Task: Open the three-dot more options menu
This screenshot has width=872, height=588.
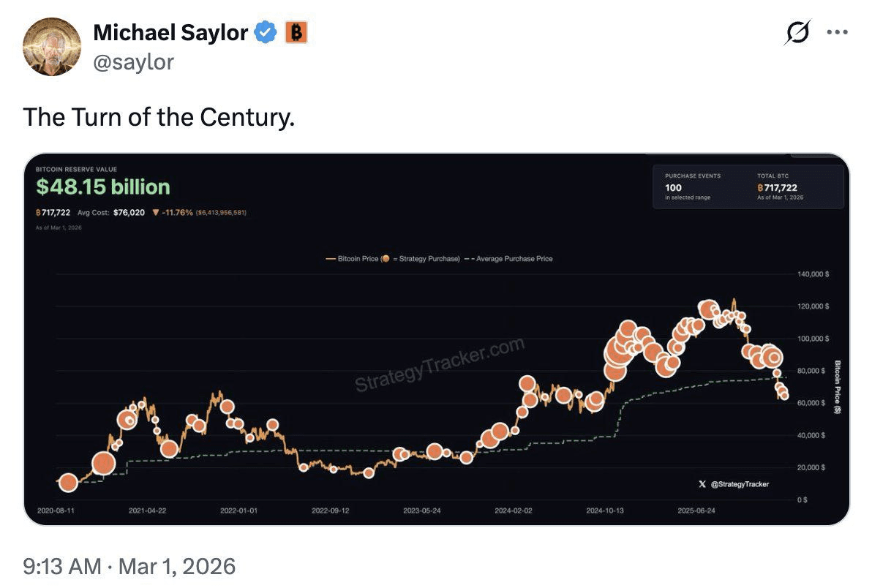Action: [x=837, y=32]
